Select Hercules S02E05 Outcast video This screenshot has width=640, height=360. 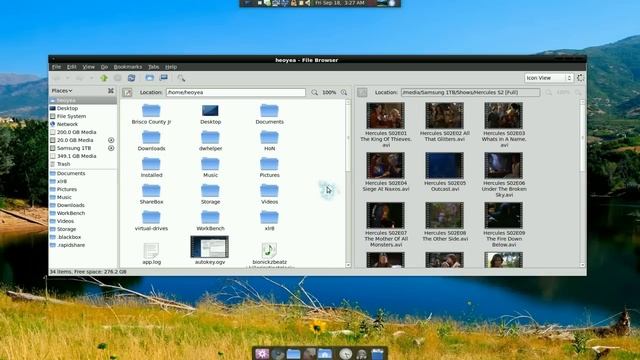point(444,165)
